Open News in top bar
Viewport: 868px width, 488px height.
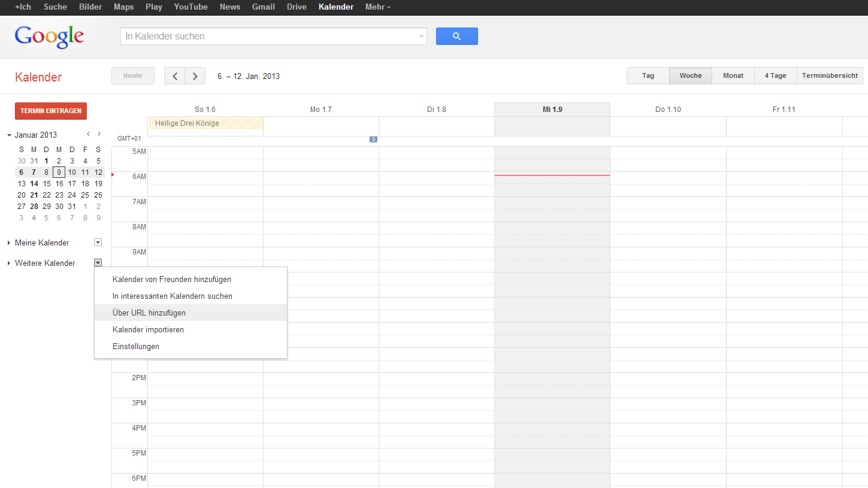pos(230,7)
